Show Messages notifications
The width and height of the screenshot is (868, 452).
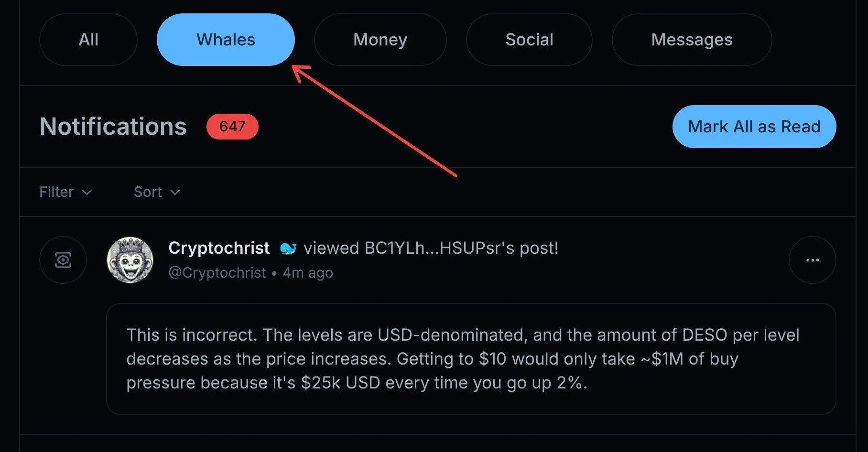(x=692, y=40)
